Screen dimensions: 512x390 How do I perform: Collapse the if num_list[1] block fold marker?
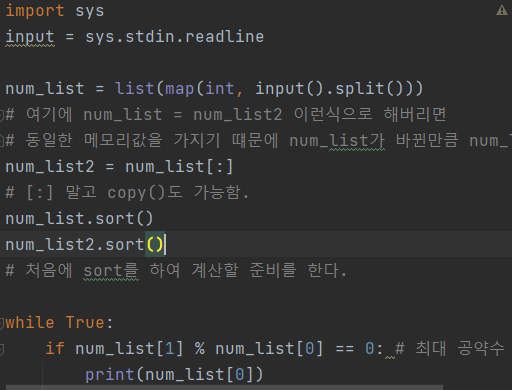pyautogui.click(x=2, y=349)
